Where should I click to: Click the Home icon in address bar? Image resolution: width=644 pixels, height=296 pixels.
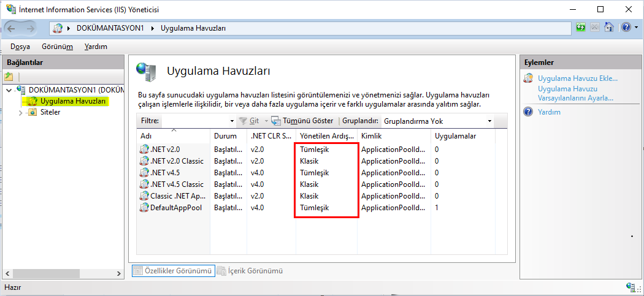pyautogui.click(x=609, y=28)
